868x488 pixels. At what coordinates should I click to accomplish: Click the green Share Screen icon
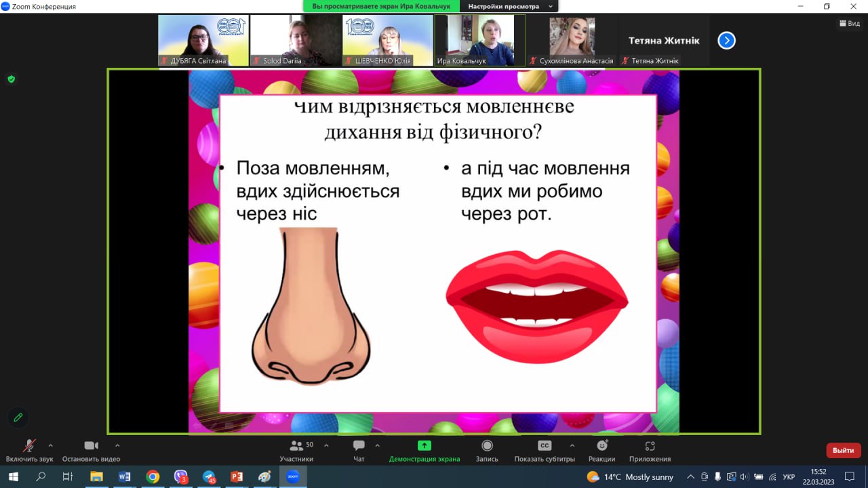click(x=424, y=446)
